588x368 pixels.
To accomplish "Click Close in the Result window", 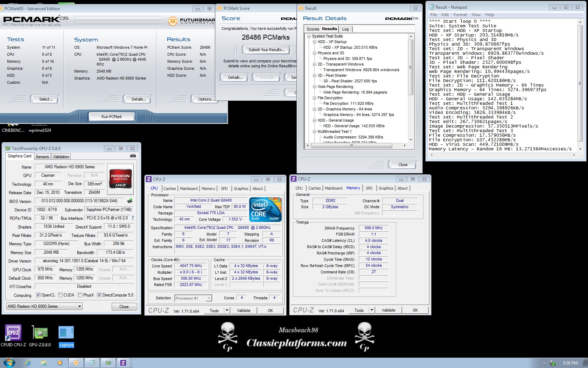I will pos(402,165).
